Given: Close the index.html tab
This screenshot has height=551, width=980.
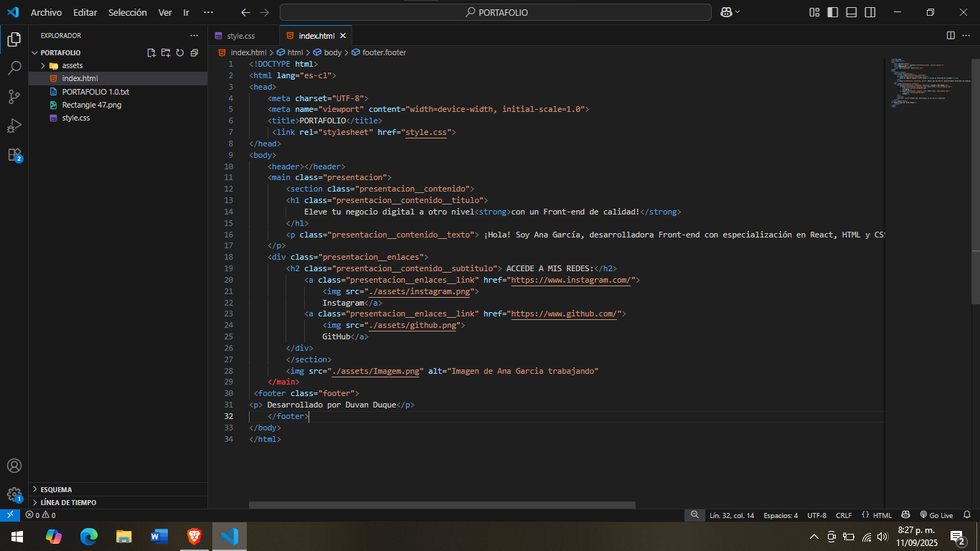Looking at the screenshot, I should (x=343, y=35).
